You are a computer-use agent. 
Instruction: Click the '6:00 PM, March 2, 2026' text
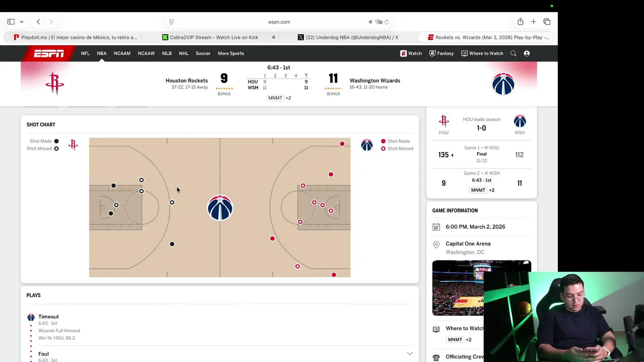[475, 227]
